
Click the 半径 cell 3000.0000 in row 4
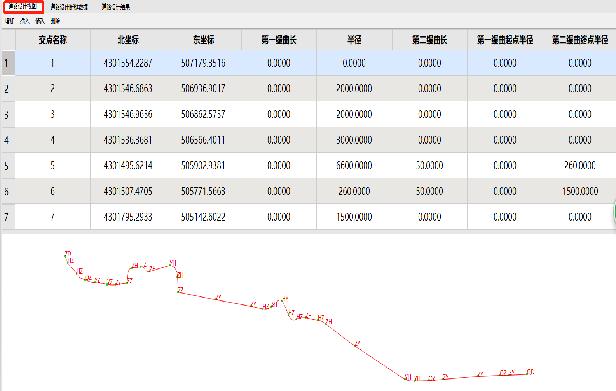coord(354,140)
